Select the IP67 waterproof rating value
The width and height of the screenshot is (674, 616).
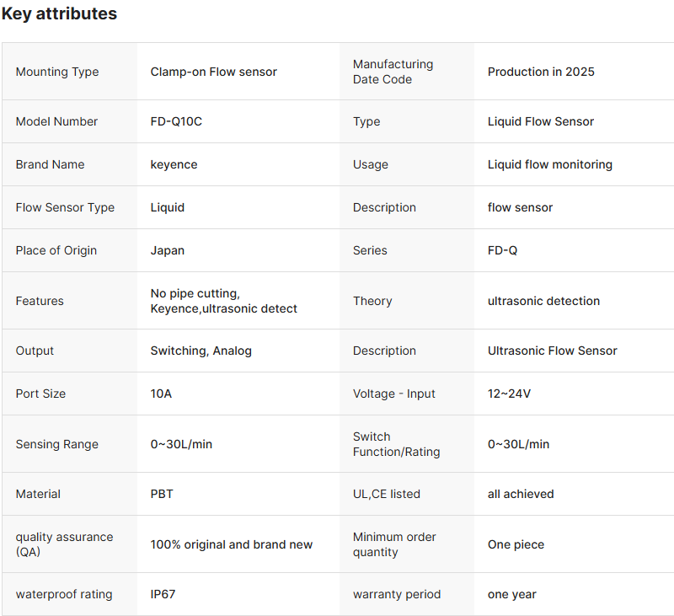163,594
